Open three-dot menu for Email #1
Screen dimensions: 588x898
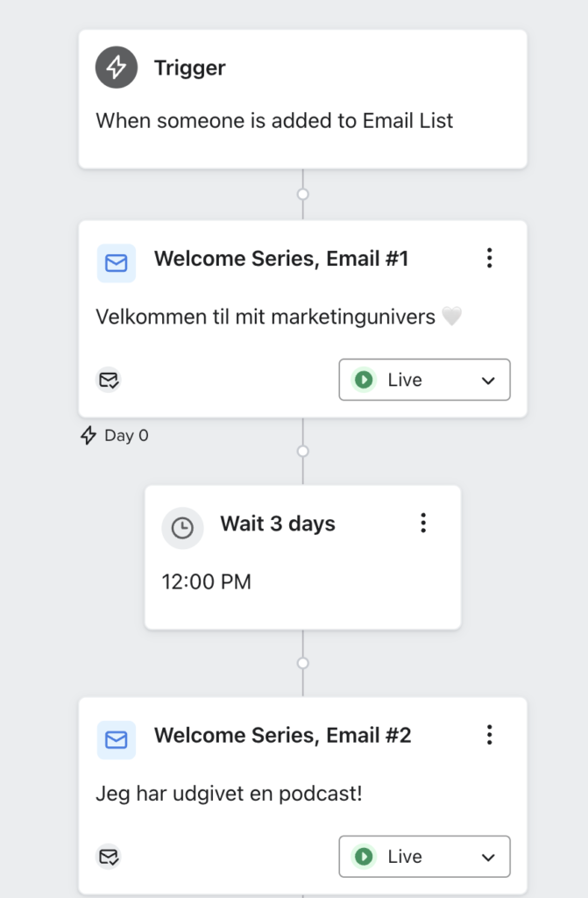tap(490, 259)
